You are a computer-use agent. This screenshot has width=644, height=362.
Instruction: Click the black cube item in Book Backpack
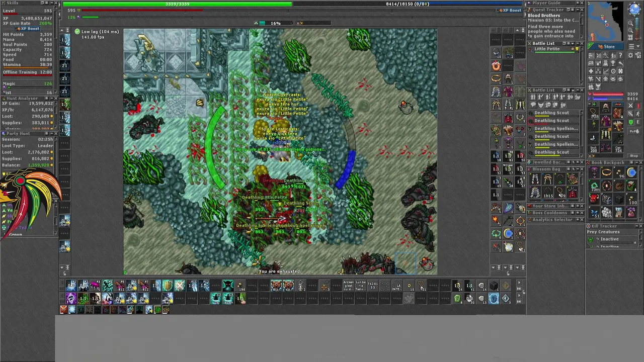click(619, 199)
